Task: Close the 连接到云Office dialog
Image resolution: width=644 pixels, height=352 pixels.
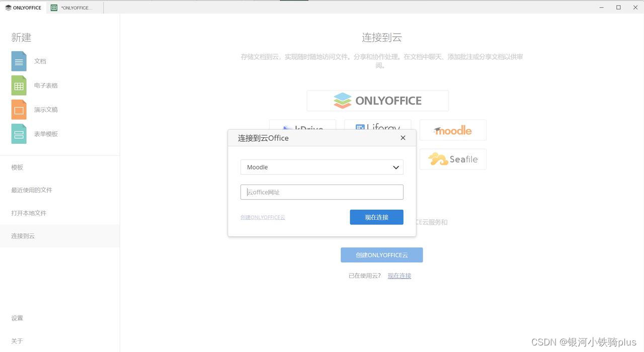Action: pyautogui.click(x=403, y=138)
